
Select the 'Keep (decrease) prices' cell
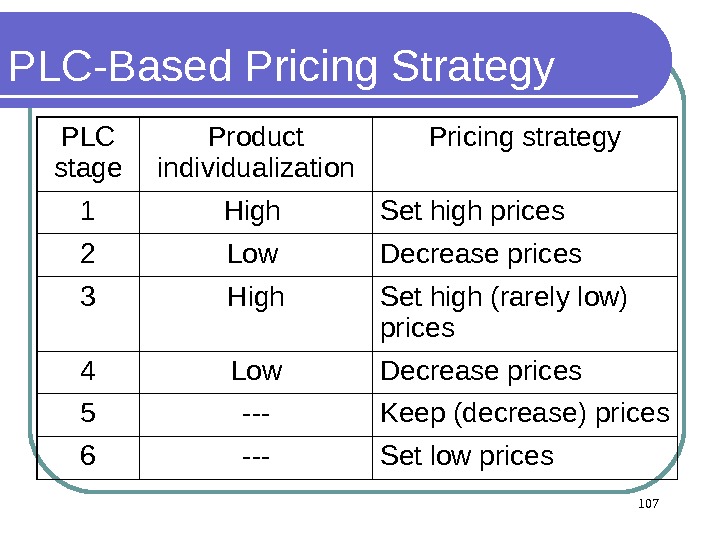pyautogui.click(x=525, y=414)
